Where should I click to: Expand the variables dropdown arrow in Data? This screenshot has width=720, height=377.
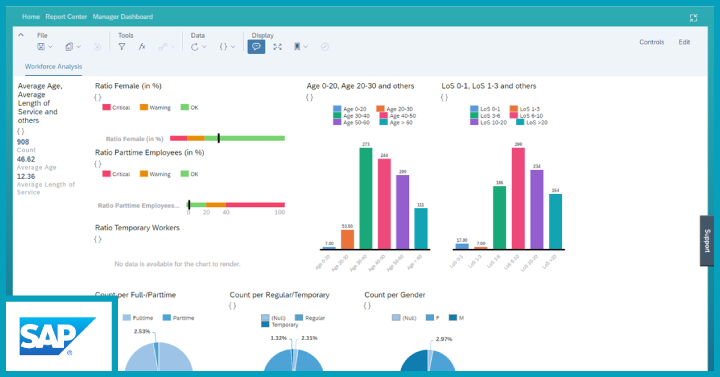click(x=233, y=47)
